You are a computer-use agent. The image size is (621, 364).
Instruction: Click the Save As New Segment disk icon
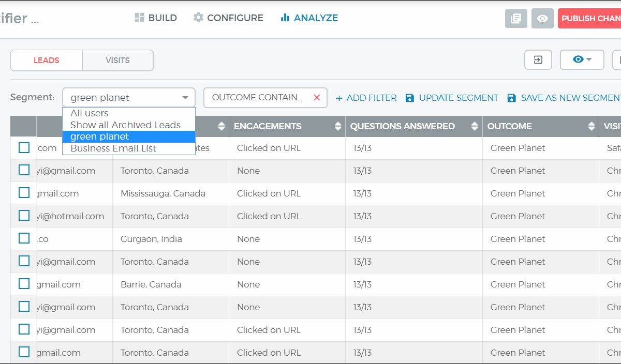point(512,98)
